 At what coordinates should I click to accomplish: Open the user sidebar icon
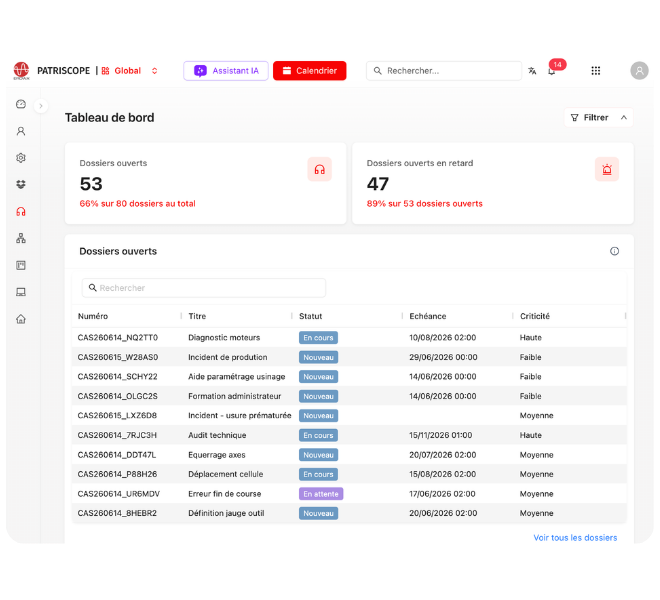click(x=21, y=131)
